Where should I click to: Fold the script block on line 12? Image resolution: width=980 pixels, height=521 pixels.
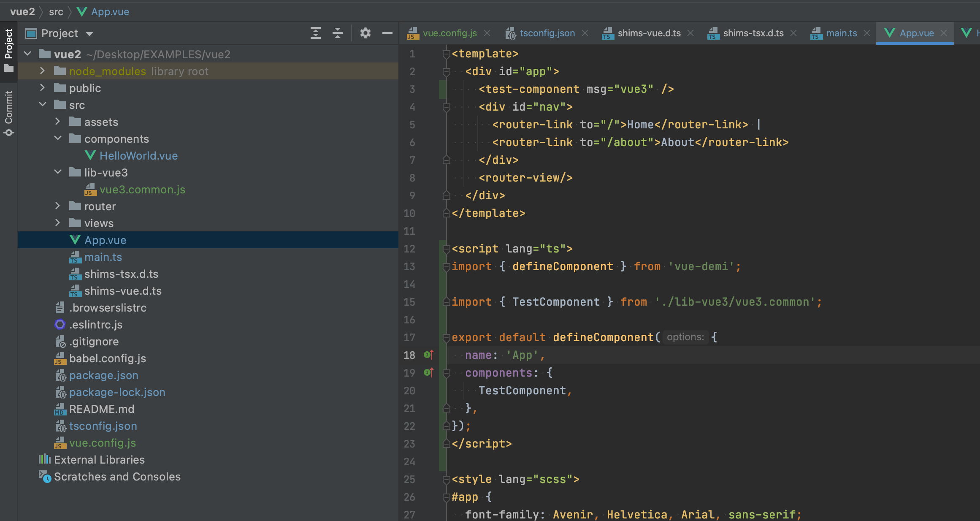click(446, 249)
